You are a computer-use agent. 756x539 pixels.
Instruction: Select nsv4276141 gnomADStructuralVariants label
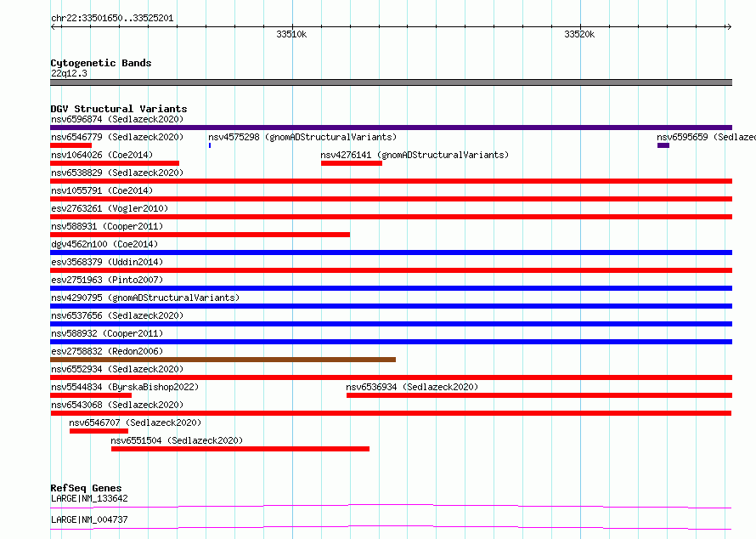[x=415, y=155]
